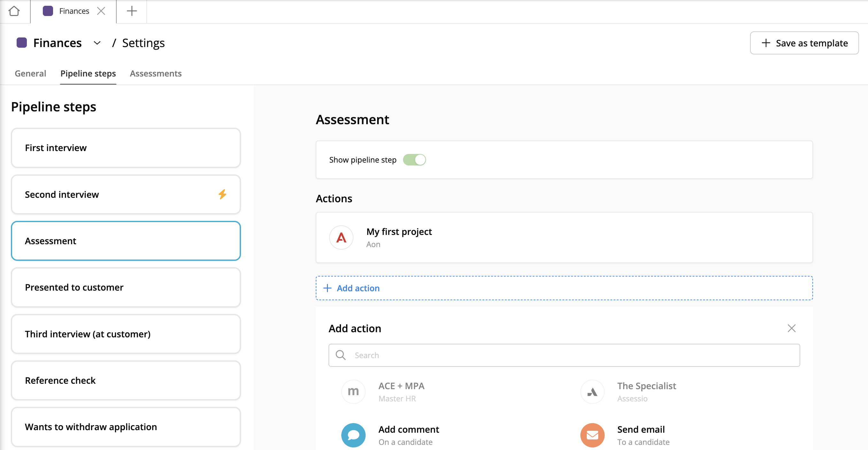This screenshot has width=868, height=450.
Task: Select the Assessio Specialist icon
Action: pos(592,391)
